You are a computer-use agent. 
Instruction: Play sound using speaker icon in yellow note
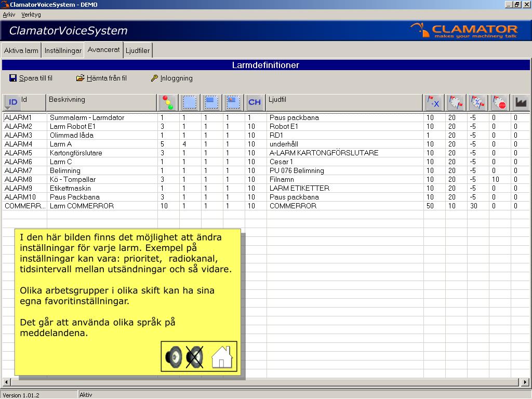[x=174, y=357]
